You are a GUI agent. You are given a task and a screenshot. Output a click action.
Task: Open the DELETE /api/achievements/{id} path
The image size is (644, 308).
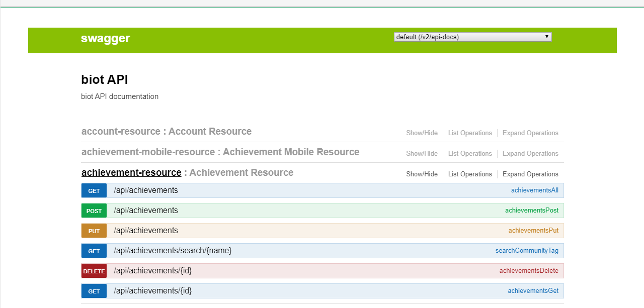point(153,271)
